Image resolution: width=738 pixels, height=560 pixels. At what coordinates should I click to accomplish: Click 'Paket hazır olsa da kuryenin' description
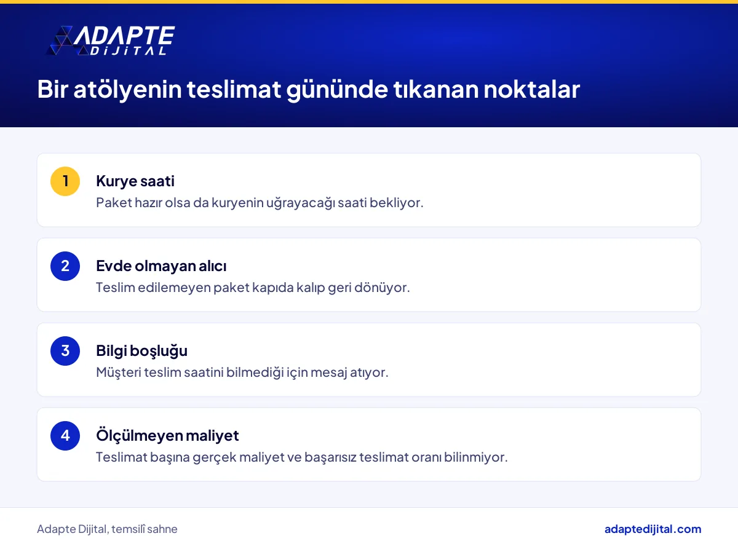click(260, 203)
